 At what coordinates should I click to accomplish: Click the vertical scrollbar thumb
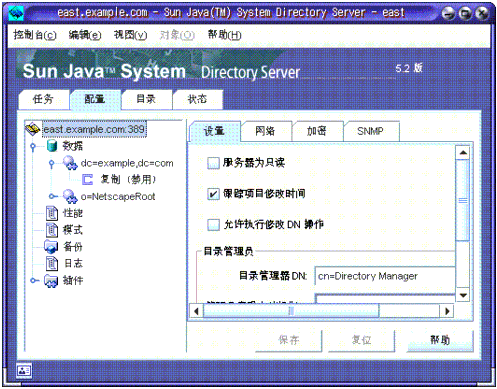463,200
